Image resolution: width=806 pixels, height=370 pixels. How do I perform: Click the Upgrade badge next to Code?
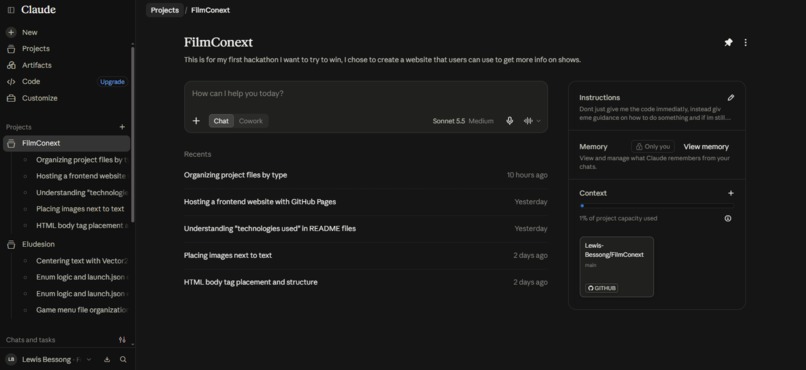[112, 82]
